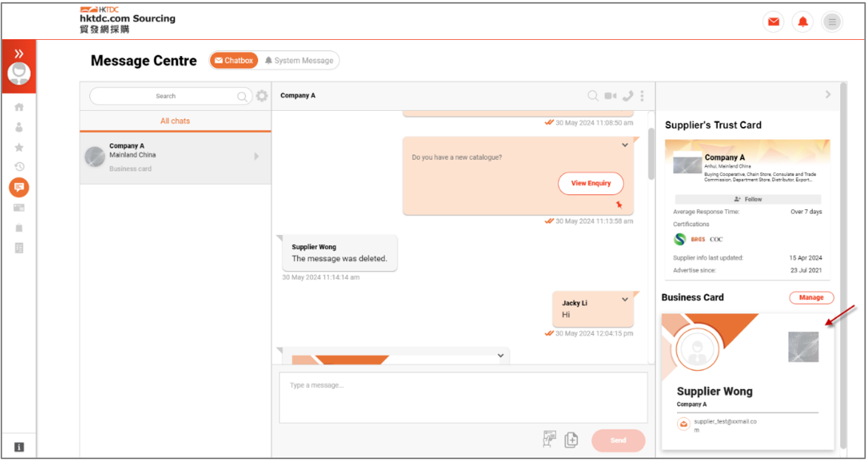Switch to the Chatbox tab
The height and width of the screenshot is (462, 868).
pos(234,61)
